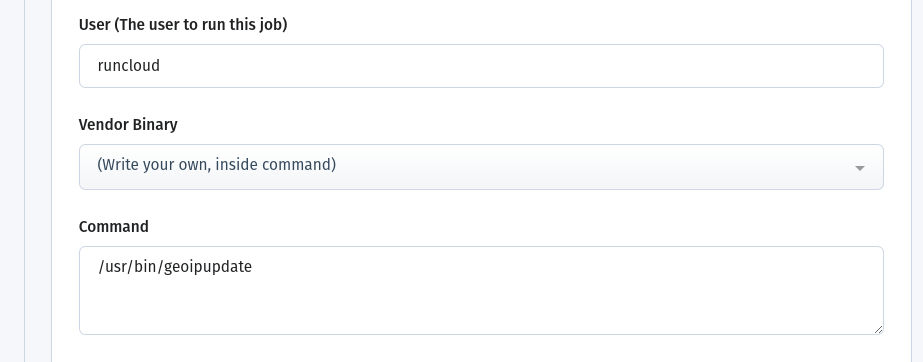Click '/usr' at the start of the command
The image size is (923, 362).
click(x=109, y=267)
